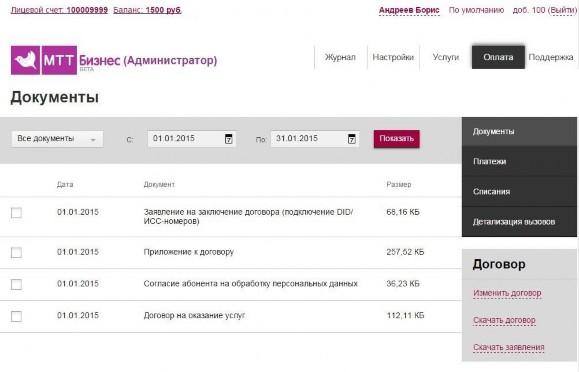Tick the checkbox for Договор на оказание услуг

[16, 316]
